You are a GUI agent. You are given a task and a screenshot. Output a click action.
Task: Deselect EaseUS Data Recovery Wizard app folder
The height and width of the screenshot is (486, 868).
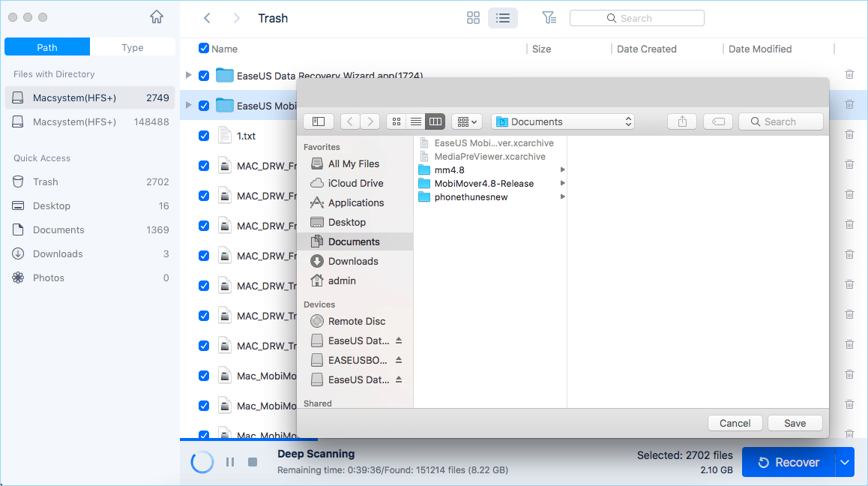pos(202,76)
